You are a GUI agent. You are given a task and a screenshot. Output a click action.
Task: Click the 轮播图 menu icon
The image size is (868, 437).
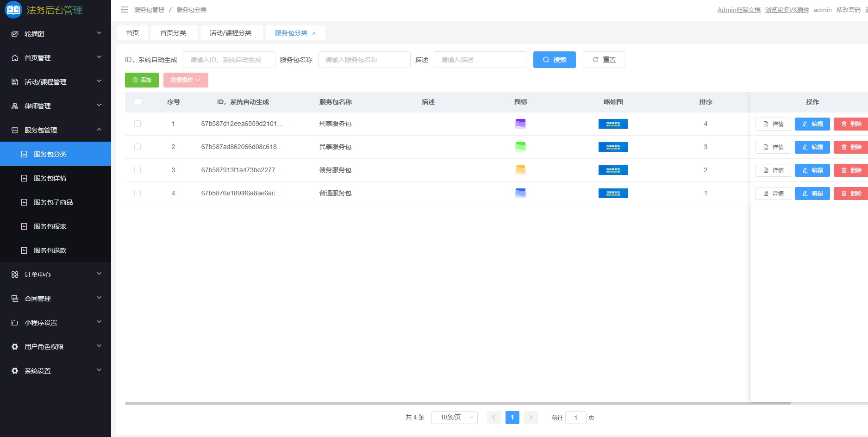(15, 34)
